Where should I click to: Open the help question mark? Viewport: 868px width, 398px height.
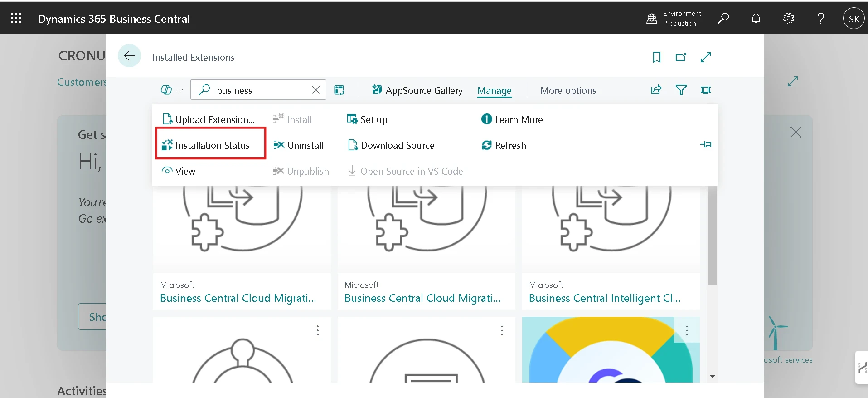pos(821,18)
